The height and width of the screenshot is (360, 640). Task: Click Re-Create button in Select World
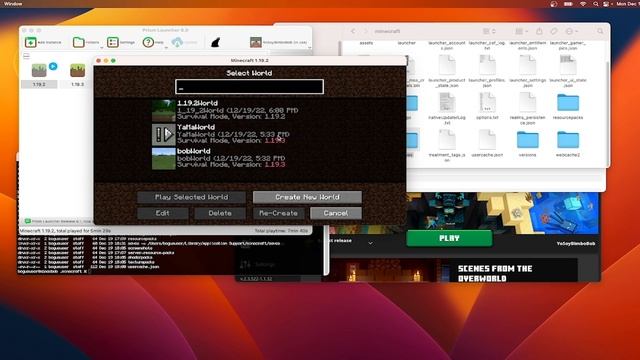pyautogui.click(x=278, y=213)
